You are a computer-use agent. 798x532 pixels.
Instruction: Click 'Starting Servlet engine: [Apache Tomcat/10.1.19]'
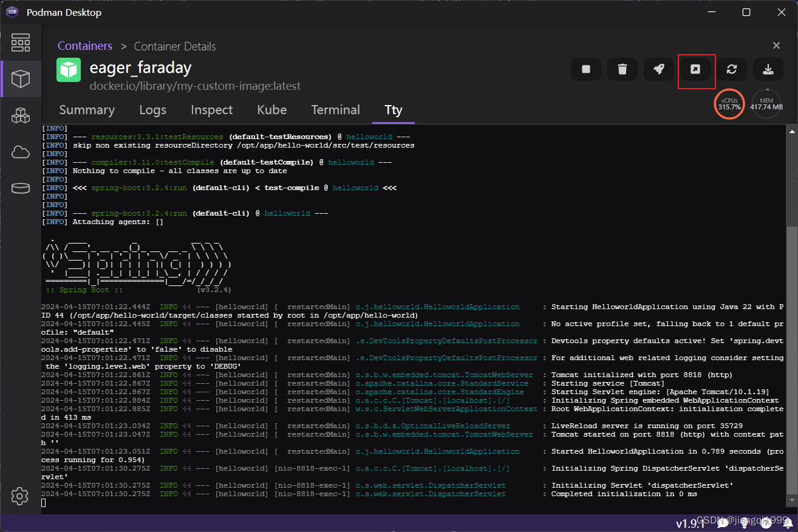(x=660, y=392)
